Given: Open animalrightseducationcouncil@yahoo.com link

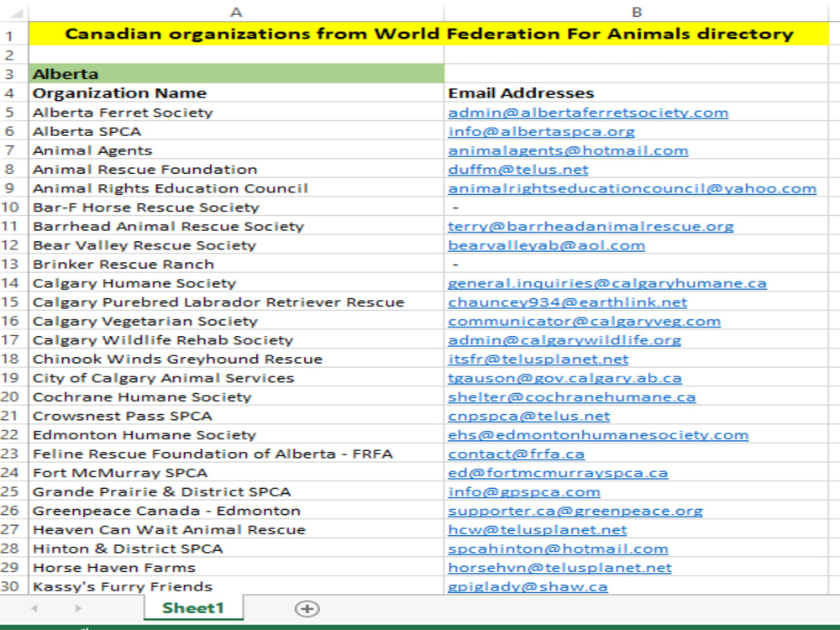Looking at the screenshot, I should pyautogui.click(x=633, y=188).
